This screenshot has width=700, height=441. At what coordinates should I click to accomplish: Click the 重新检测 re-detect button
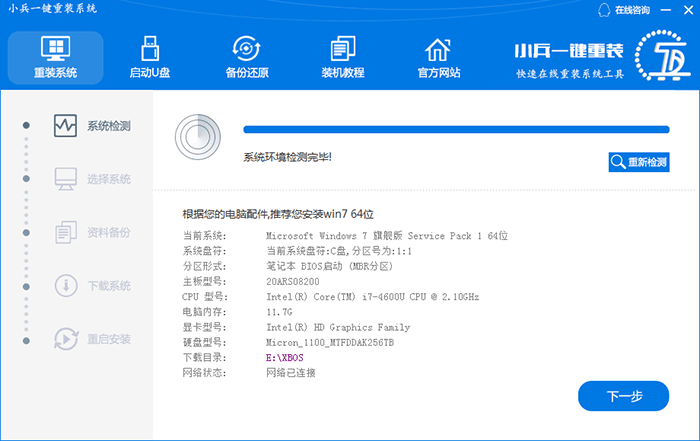[x=638, y=162]
